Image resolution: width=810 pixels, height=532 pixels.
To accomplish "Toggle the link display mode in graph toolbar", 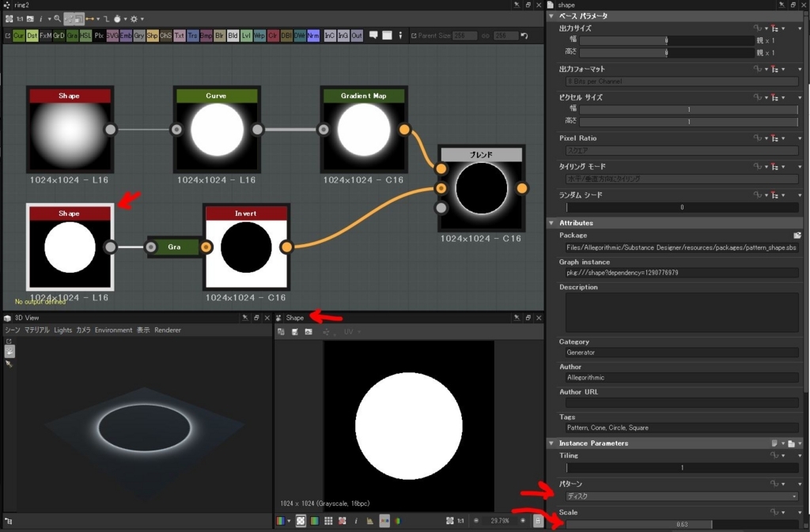I will click(x=90, y=19).
